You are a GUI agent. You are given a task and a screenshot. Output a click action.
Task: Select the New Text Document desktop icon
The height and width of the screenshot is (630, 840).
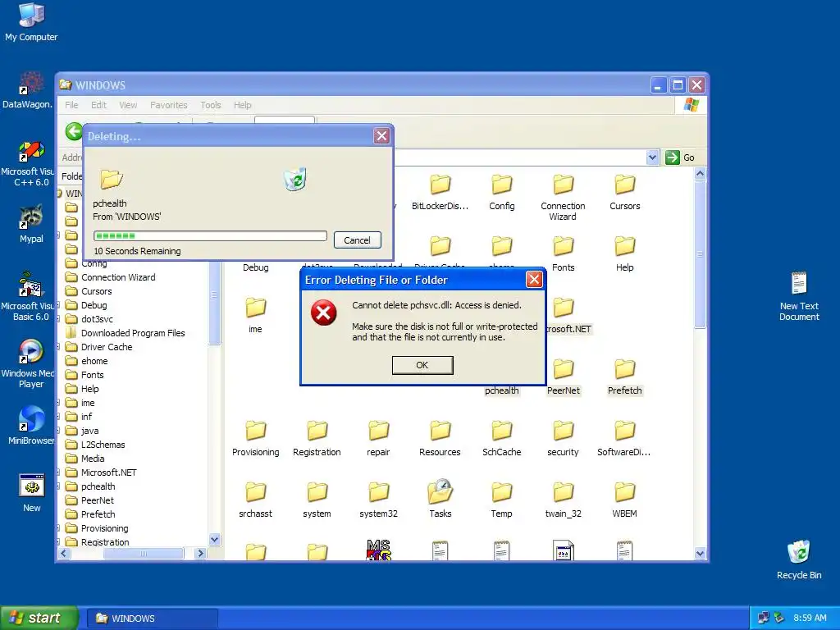799,296
